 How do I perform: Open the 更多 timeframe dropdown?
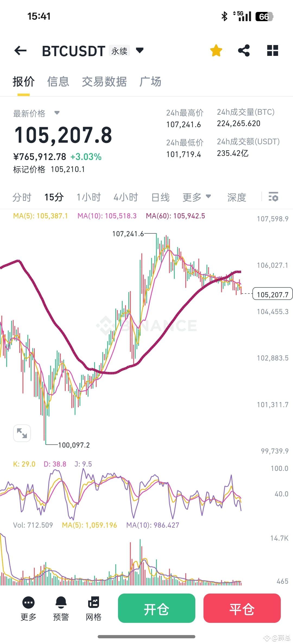[x=197, y=197]
